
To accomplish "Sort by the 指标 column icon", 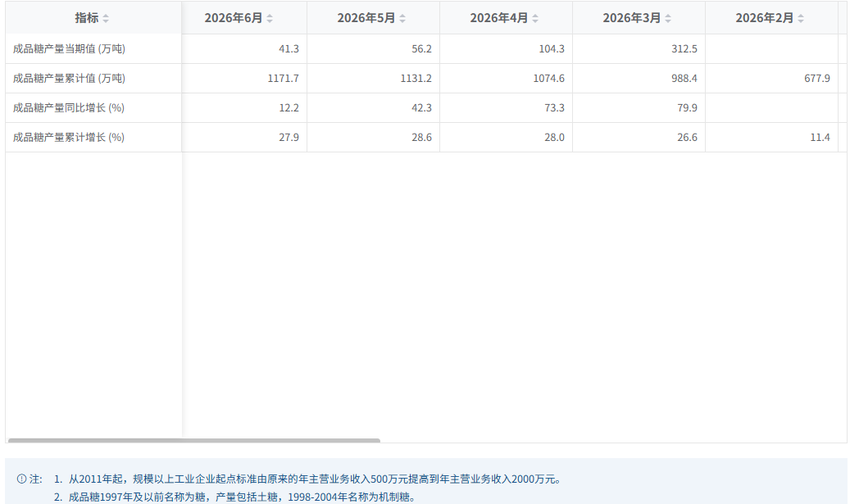I will coord(106,18).
